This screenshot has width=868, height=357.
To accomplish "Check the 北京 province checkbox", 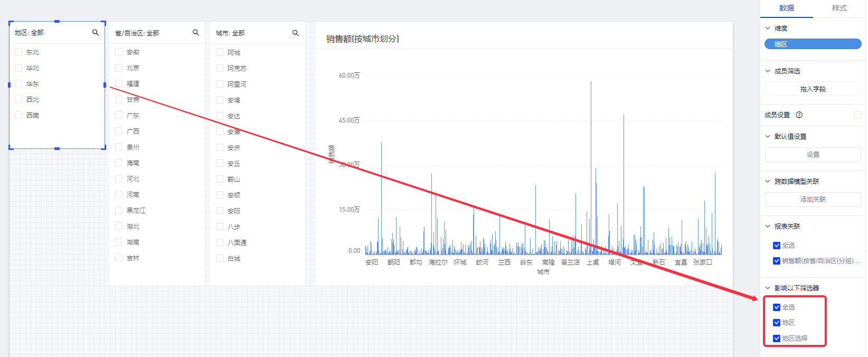I will (x=119, y=68).
